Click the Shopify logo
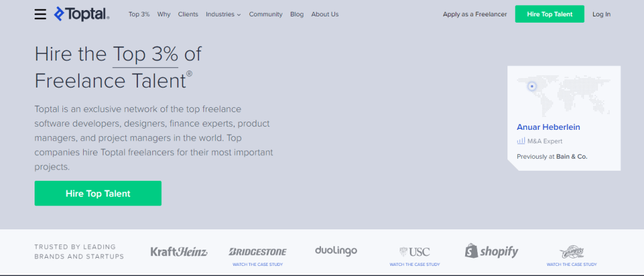The height and width of the screenshot is (276, 644). (492, 251)
